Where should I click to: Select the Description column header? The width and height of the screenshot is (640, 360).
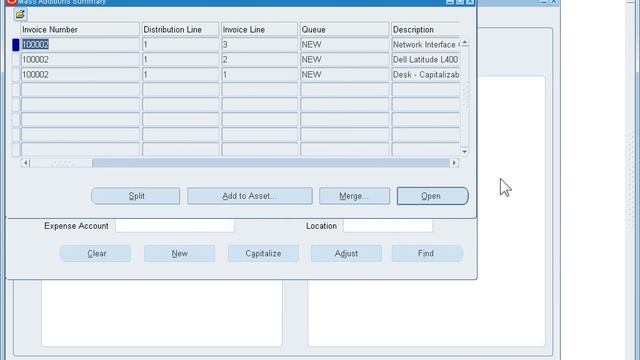tap(426, 29)
